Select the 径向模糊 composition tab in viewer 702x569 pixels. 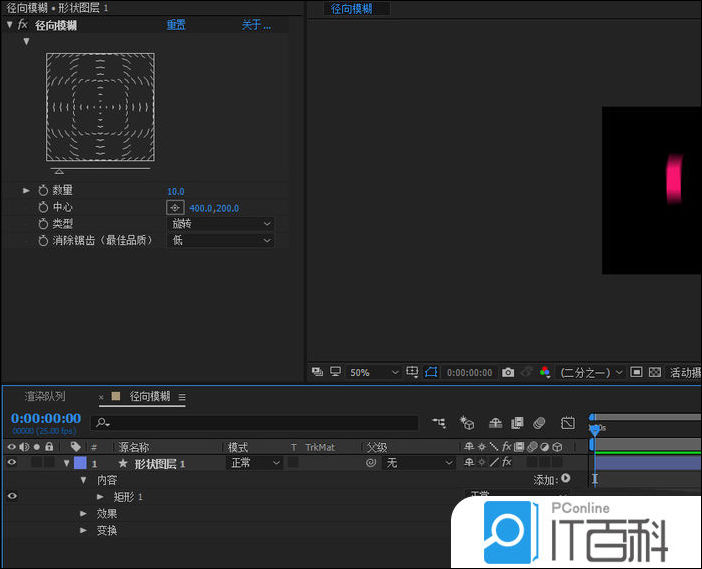(x=352, y=9)
